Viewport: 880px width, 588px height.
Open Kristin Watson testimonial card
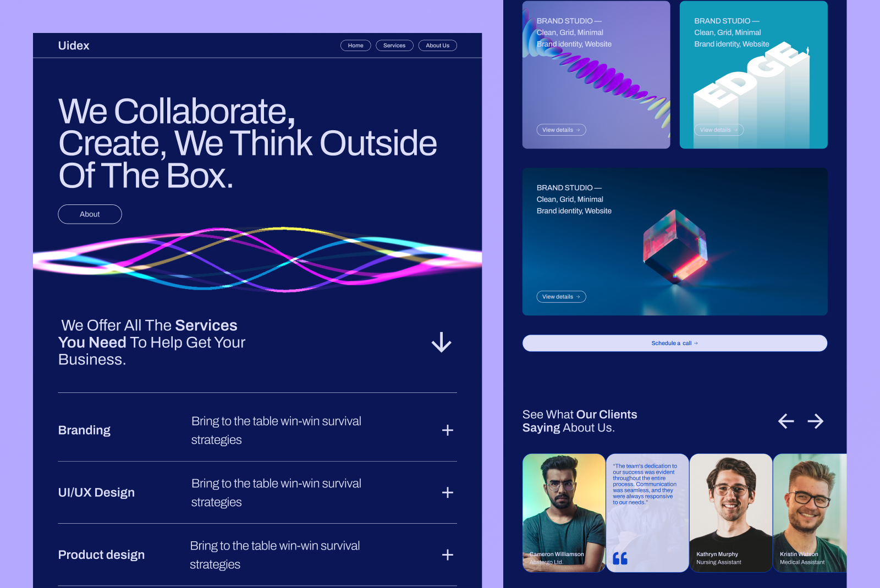point(810,512)
